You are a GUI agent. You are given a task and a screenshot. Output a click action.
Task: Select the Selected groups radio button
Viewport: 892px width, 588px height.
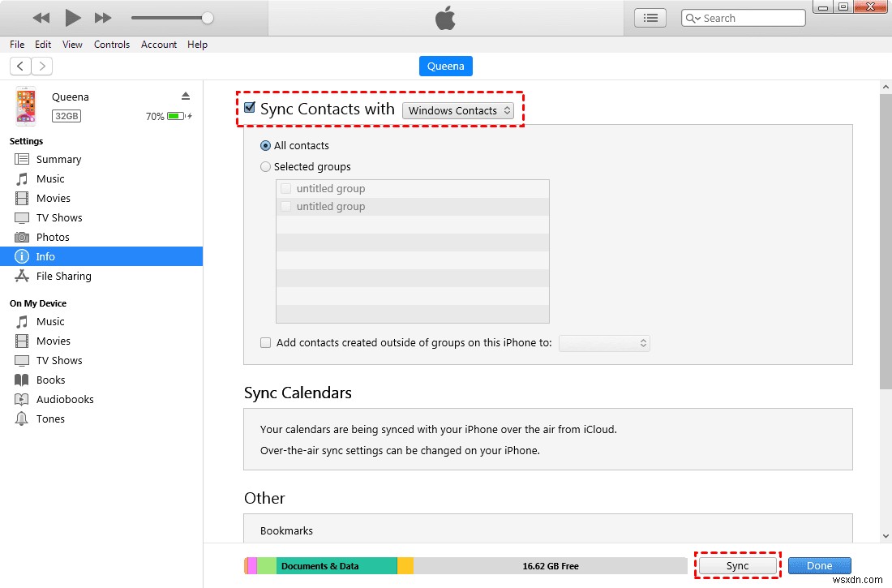(265, 166)
